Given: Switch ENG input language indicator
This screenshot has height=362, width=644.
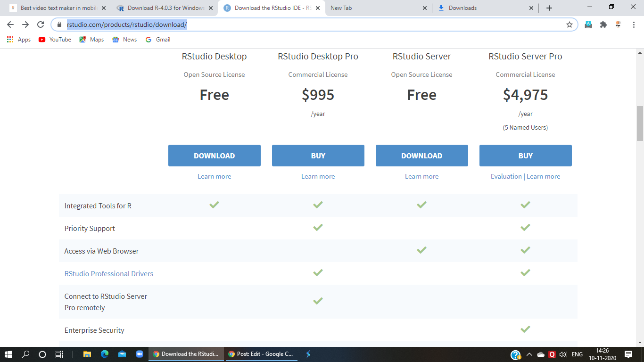Looking at the screenshot, I should point(577,354).
